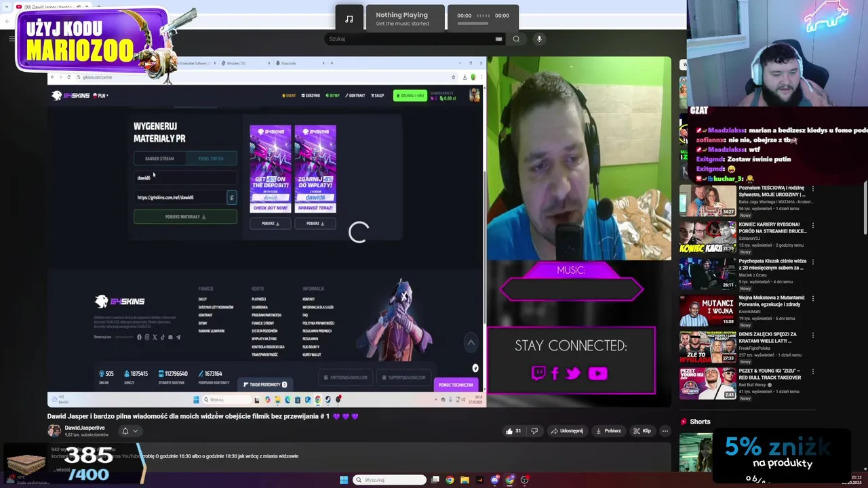The image size is (868, 488).
Task: Open the on-screen keyboard icon in search
Action: pyautogui.click(x=498, y=39)
